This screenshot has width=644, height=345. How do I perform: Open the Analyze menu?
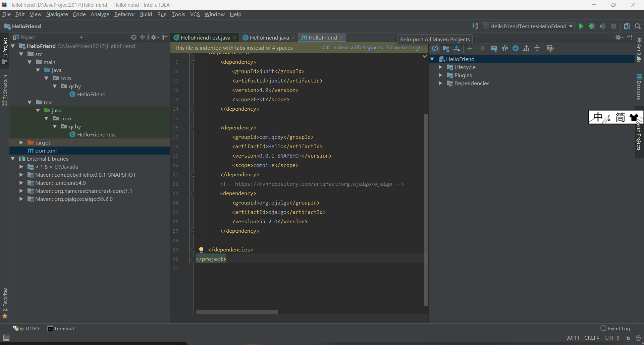click(100, 14)
